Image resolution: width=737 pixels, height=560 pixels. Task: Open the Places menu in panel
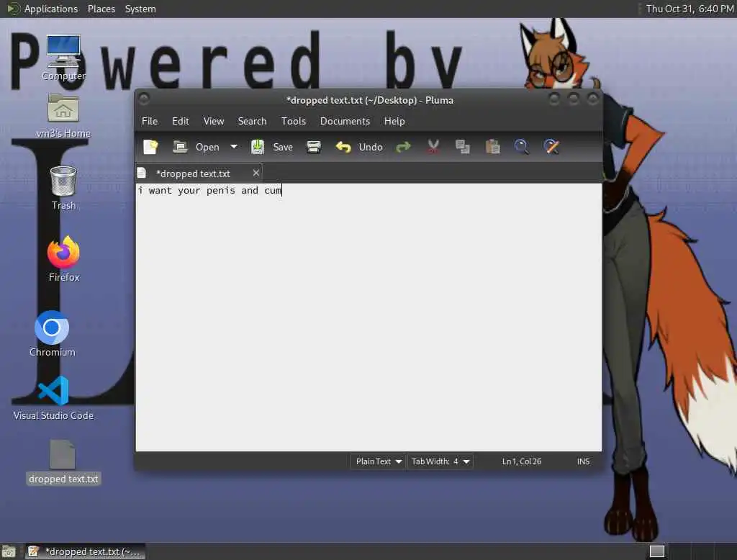[101, 9]
